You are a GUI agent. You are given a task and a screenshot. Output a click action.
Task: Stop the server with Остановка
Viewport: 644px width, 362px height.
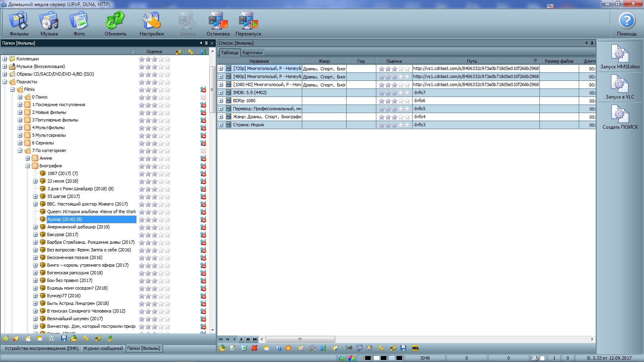pyautogui.click(x=218, y=24)
